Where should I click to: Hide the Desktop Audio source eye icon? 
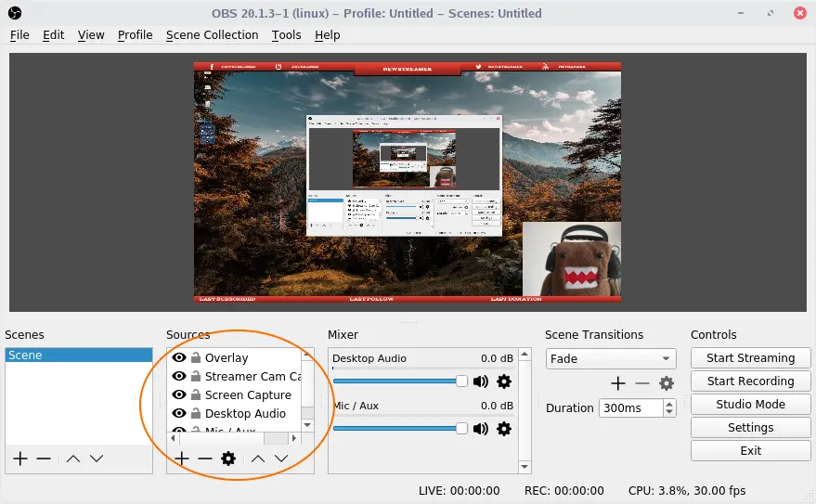tap(179, 413)
